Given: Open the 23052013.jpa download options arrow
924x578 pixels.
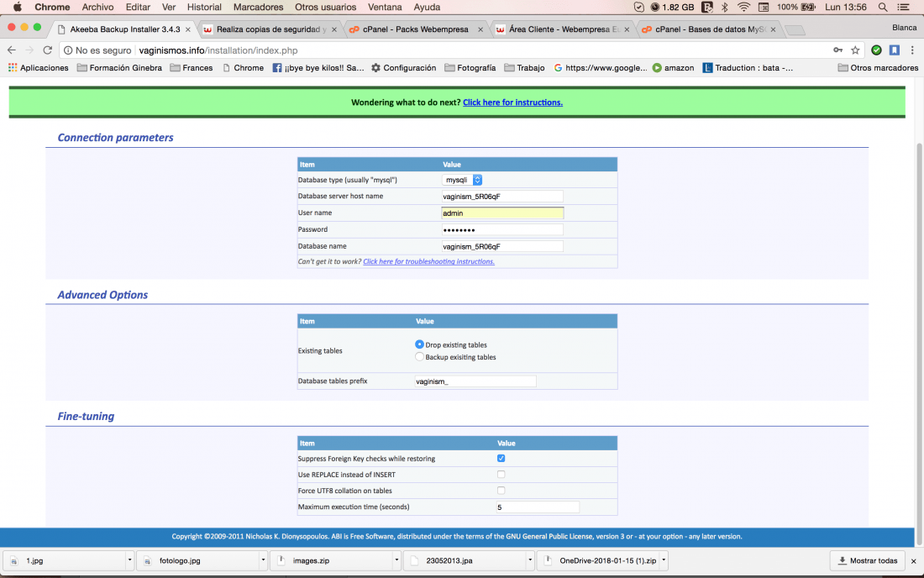Looking at the screenshot, I should [x=530, y=560].
